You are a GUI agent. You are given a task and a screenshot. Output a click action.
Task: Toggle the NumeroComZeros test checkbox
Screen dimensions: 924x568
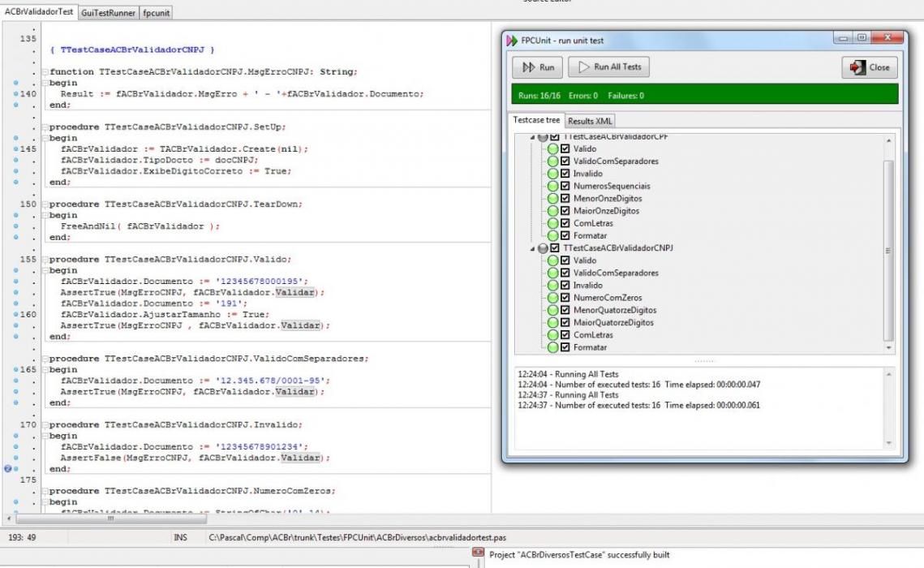pos(565,298)
